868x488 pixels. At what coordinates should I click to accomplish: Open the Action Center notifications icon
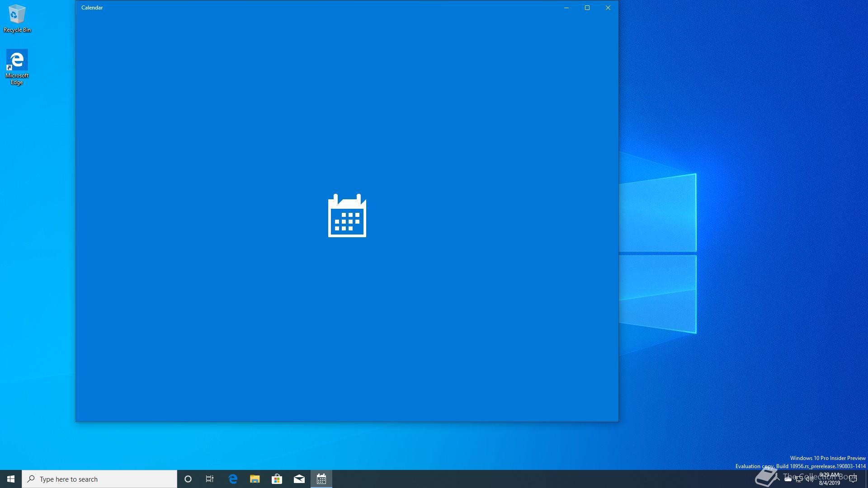point(853,479)
